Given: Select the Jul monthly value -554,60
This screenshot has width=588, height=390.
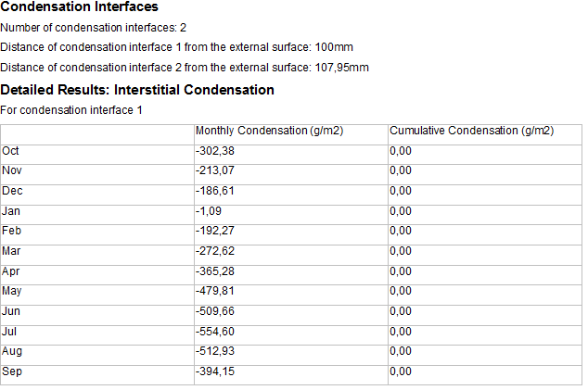Looking at the screenshot, I should coord(214,332).
